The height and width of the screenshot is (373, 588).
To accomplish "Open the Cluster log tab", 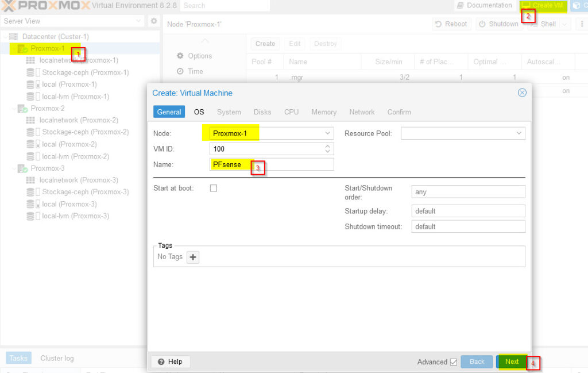I will tap(57, 359).
